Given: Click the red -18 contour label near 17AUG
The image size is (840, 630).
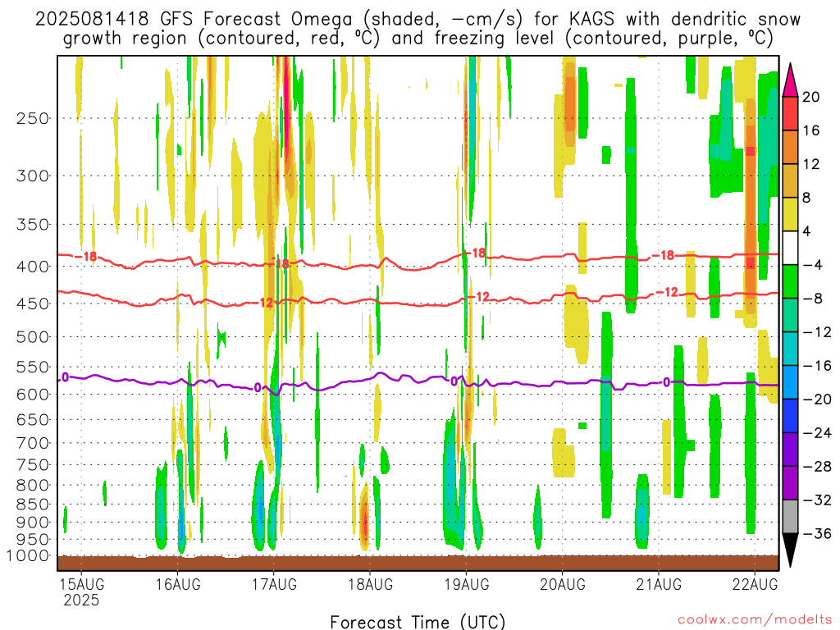Looking at the screenshot, I should point(279,263).
